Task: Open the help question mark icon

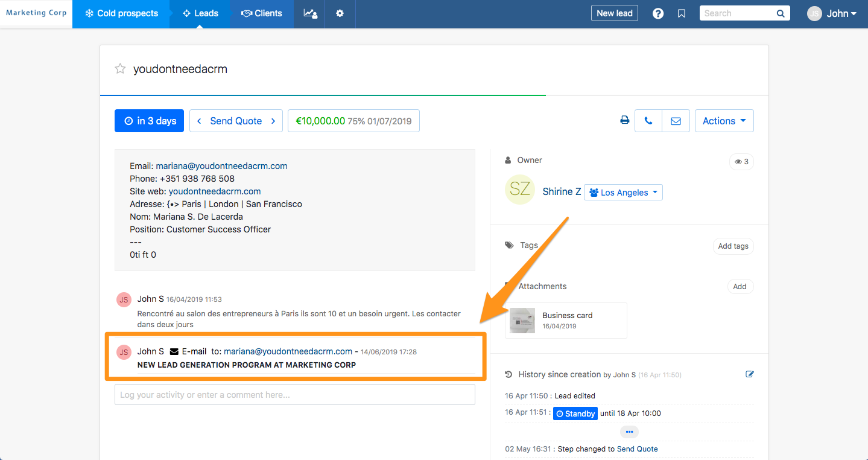Action: pyautogui.click(x=658, y=13)
